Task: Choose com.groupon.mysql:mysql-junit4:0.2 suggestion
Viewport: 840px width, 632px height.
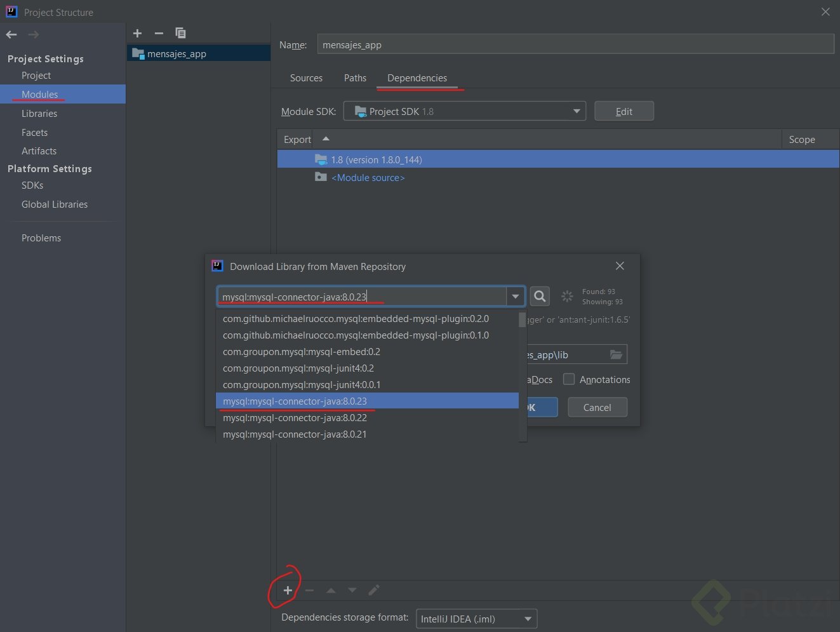Action: coord(367,368)
